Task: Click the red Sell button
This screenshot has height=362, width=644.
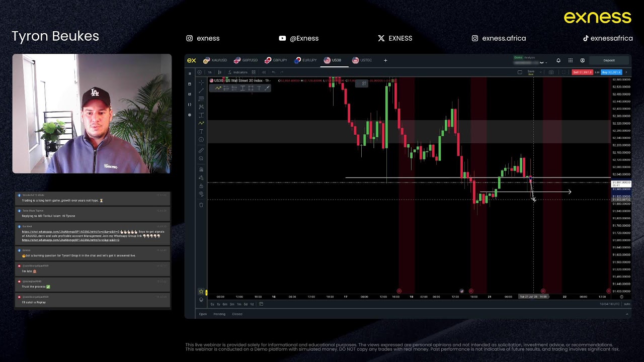Action: (x=582, y=72)
